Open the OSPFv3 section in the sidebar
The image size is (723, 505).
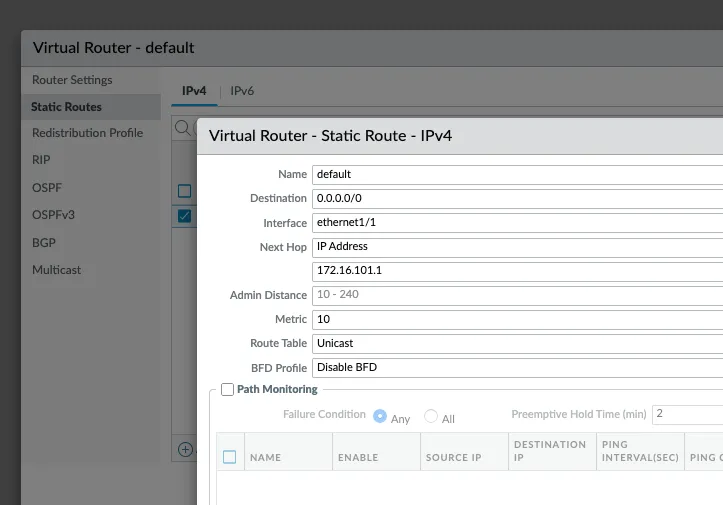click(53, 215)
